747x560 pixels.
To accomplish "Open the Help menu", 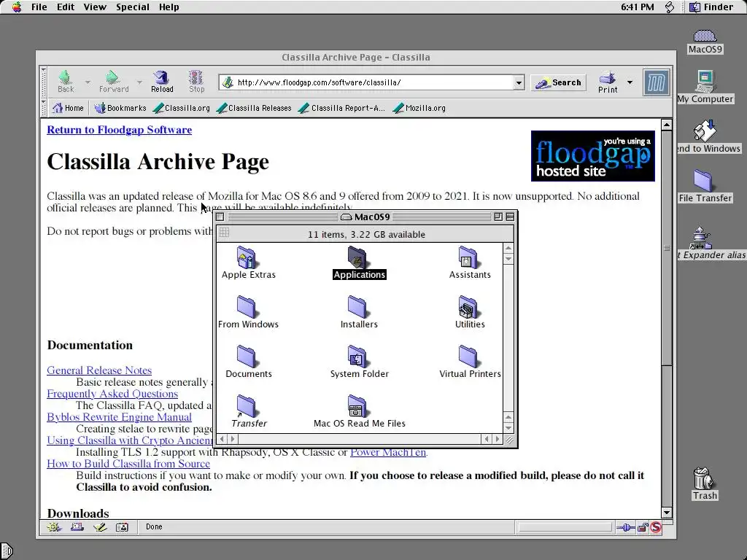I will click(169, 7).
